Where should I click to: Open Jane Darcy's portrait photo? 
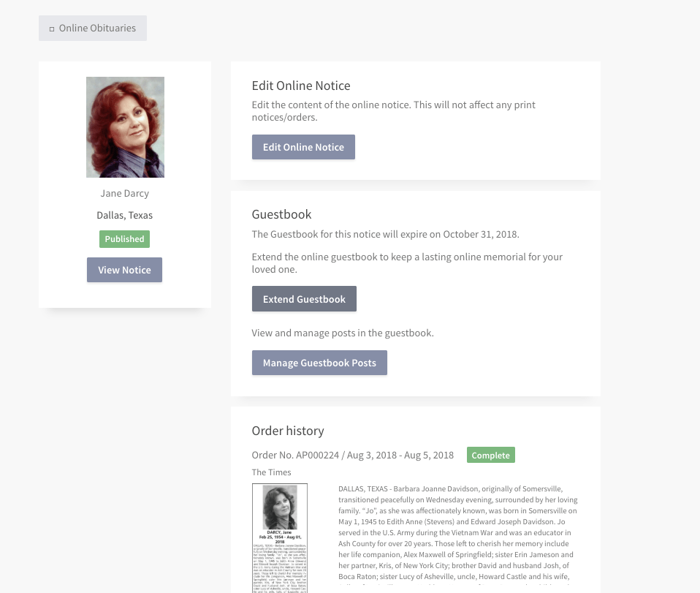point(124,127)
